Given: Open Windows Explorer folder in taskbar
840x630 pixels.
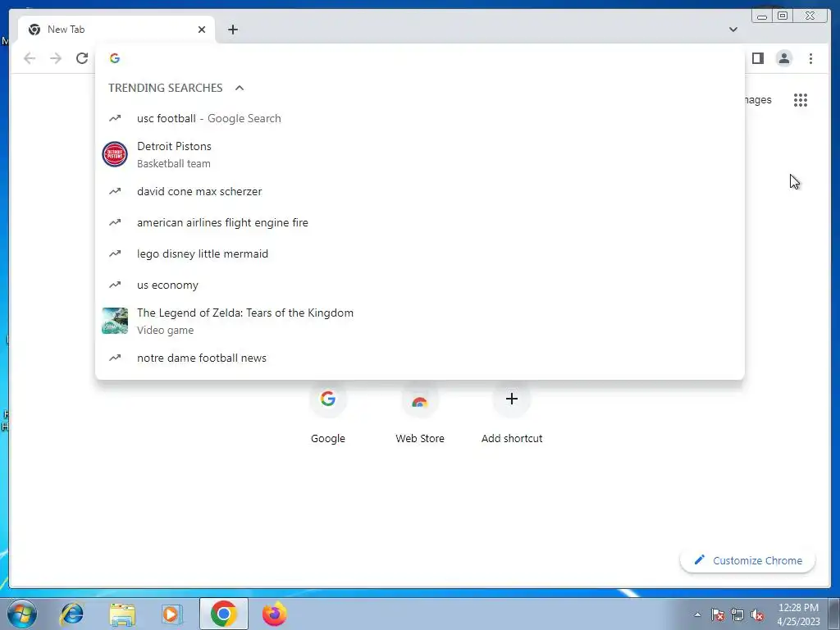Looking at the screenshot, I should coord(122,614).
